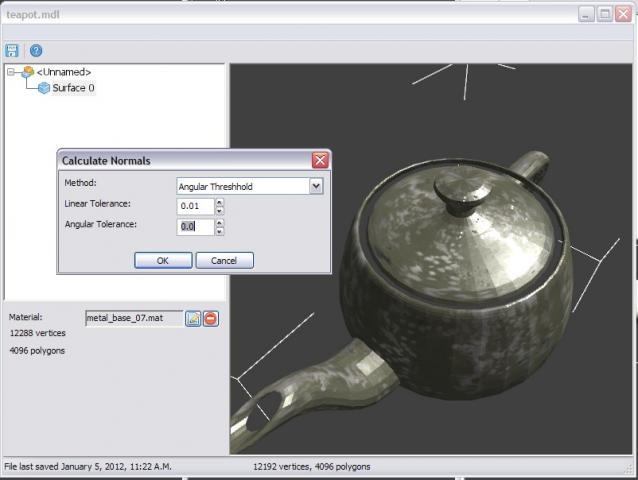638x480 pixels.
Task: Open the Method dropdown list
Action: (x=316, y=186)
